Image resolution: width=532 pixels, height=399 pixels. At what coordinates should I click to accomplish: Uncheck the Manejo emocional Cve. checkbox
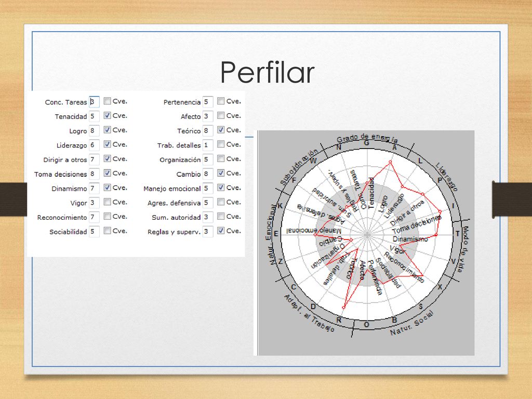tap(221, 187)
